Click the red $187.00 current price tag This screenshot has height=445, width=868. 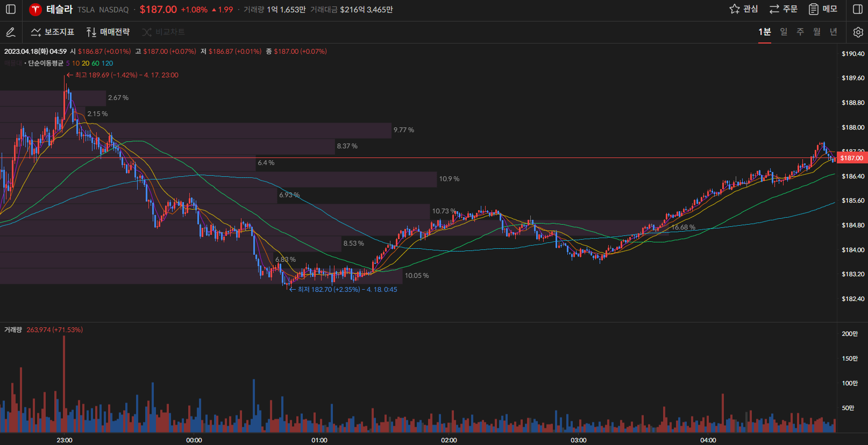click(852, 158)
